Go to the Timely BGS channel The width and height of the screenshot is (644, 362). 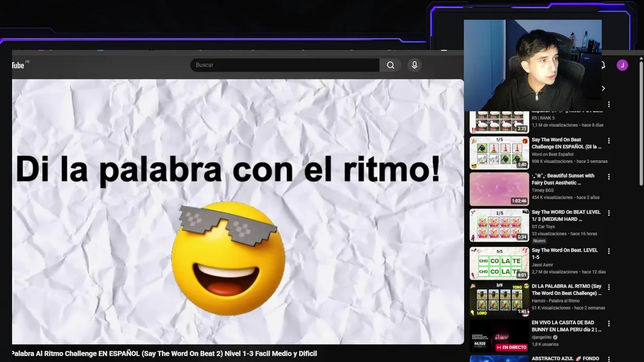542,191
